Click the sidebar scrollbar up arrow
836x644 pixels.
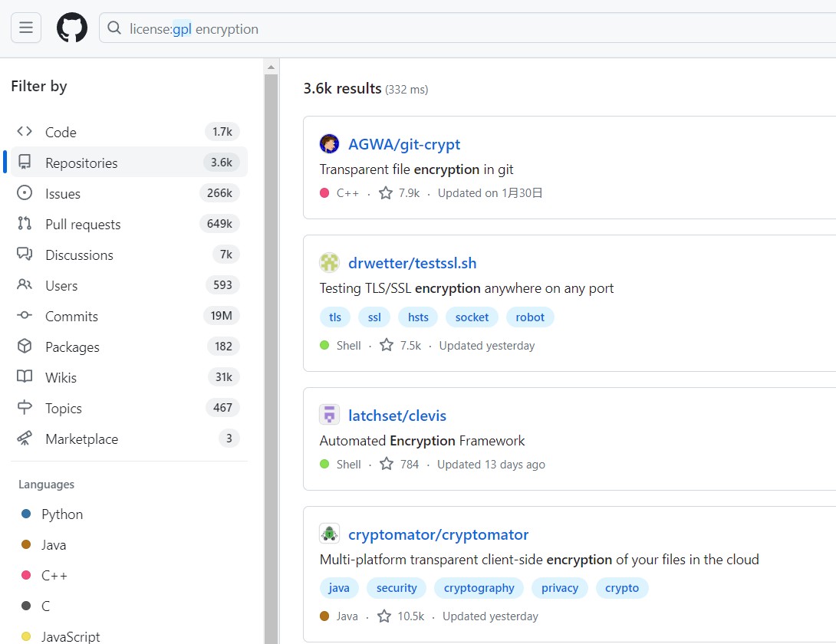[x=271, y=67]
